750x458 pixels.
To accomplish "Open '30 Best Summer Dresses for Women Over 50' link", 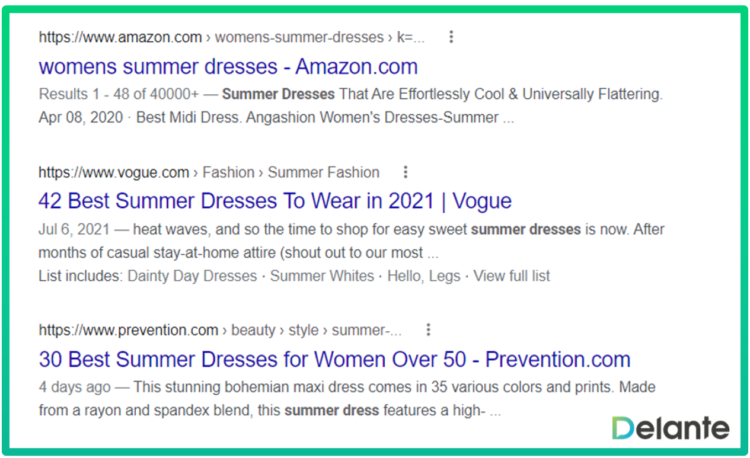I will click(334, 359).
